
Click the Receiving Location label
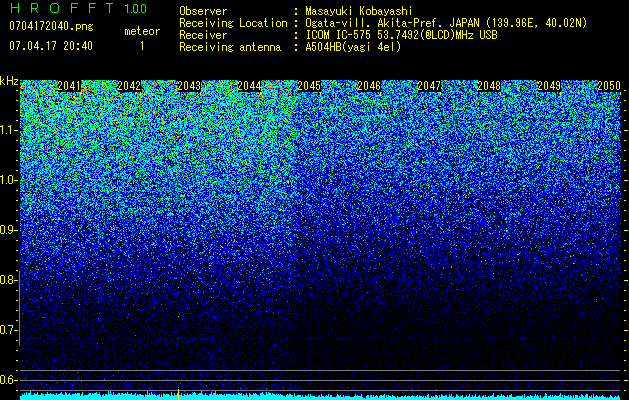coord(233,23)
